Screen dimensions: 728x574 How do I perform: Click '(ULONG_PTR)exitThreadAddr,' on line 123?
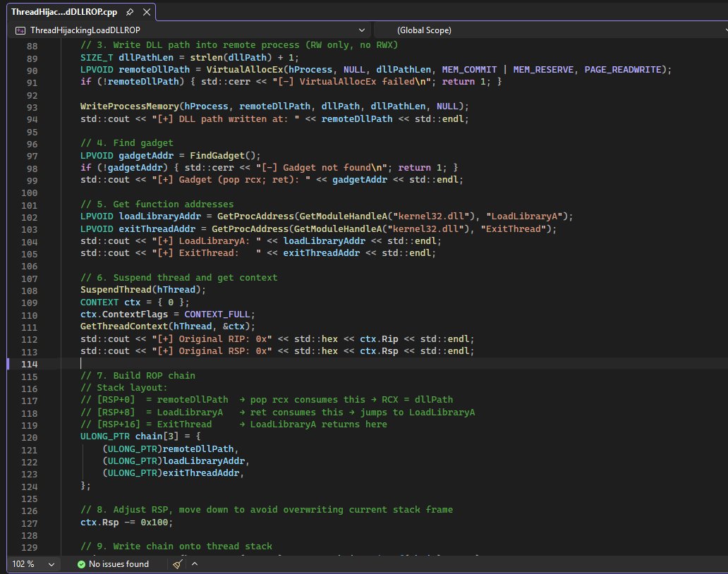click(x=173, y=473)
